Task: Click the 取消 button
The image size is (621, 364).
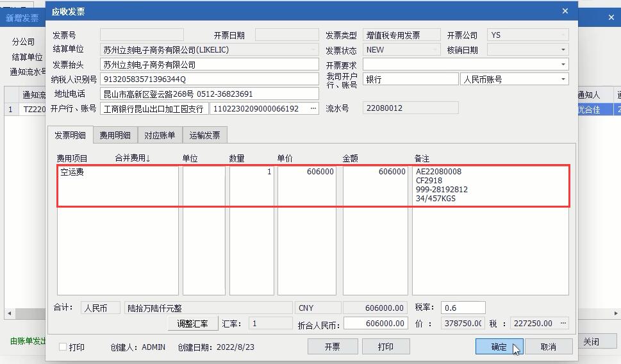Action: 548,347
